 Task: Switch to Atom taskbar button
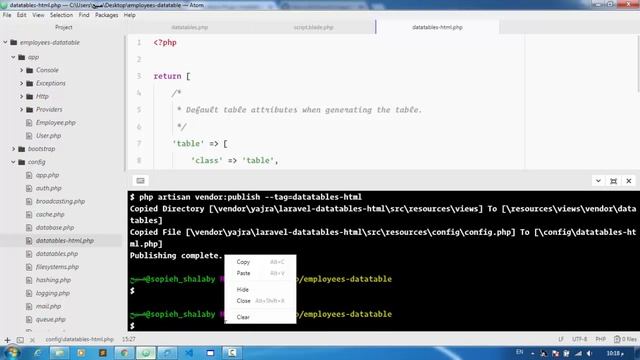[x=146, y=353]
